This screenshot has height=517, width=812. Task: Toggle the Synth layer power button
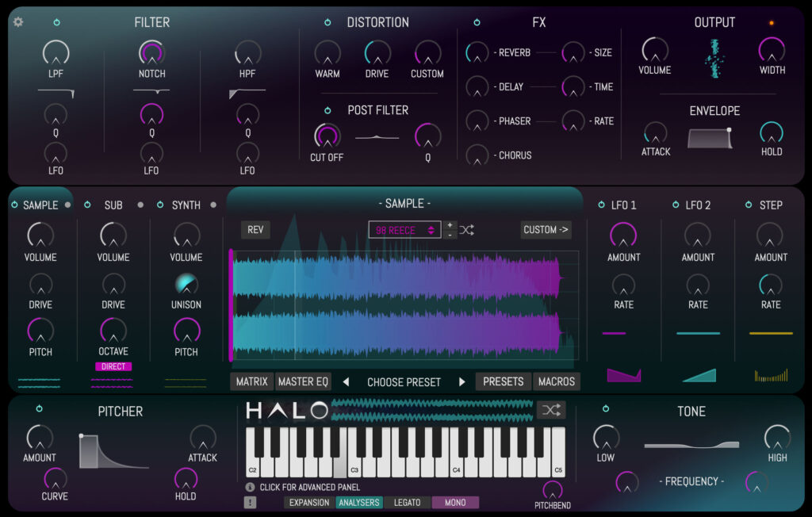tap(160, 205)
